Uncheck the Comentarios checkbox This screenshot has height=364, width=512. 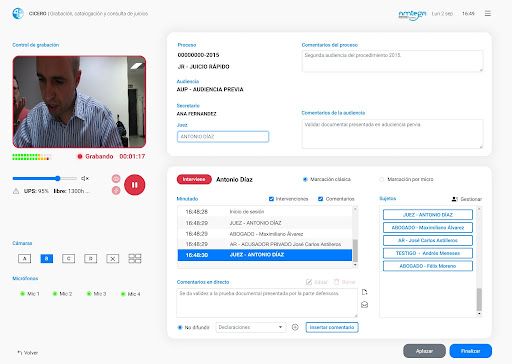click(320, 199)
